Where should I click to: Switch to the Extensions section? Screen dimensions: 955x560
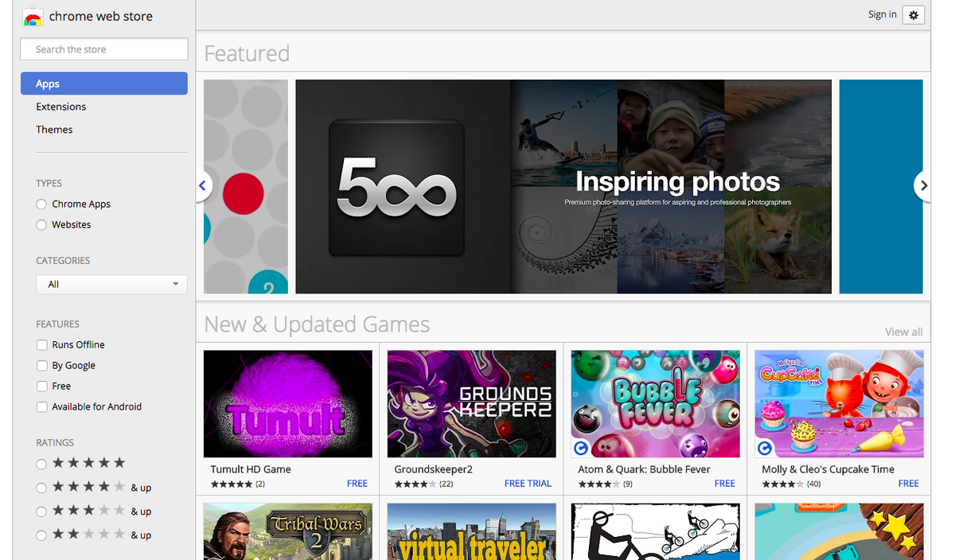click(61, 107)
